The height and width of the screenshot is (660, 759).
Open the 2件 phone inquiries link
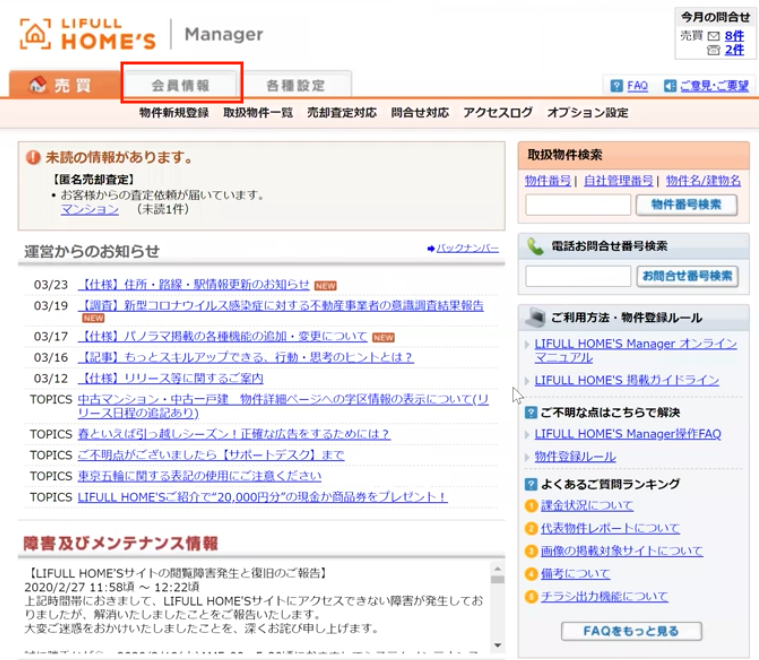coord(734,50)
